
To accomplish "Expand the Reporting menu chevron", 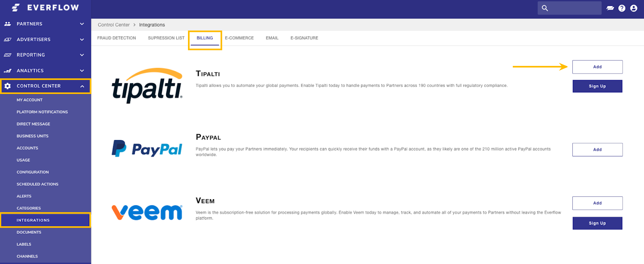I will pos(82,55).
